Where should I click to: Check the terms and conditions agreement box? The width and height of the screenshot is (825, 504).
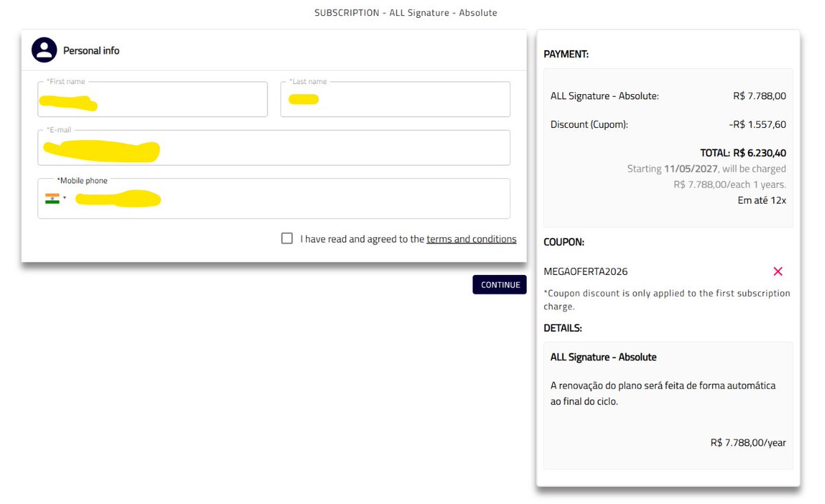click(287, 239)
